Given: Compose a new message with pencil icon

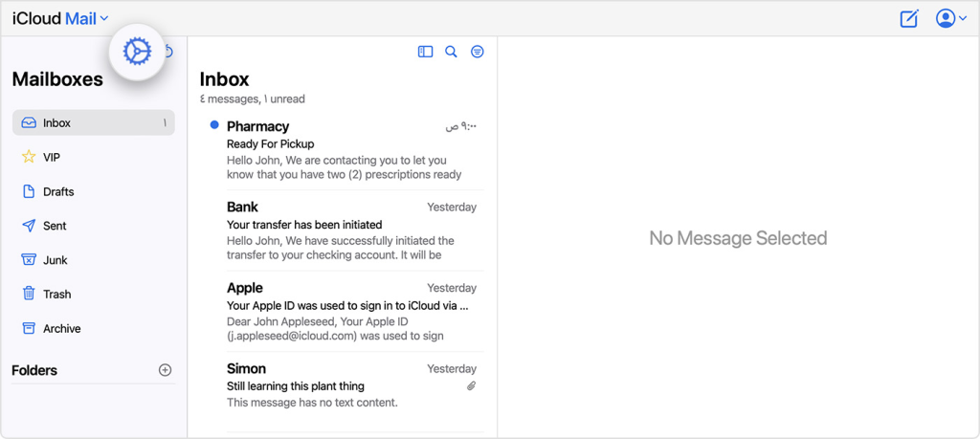Looking at the screenshot, I should coord(909,19).
